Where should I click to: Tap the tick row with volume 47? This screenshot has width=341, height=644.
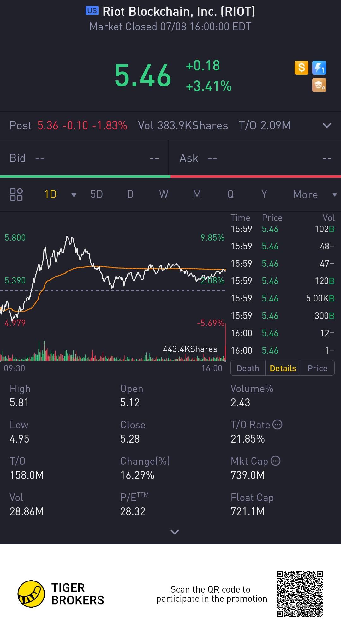pos(283,264)
